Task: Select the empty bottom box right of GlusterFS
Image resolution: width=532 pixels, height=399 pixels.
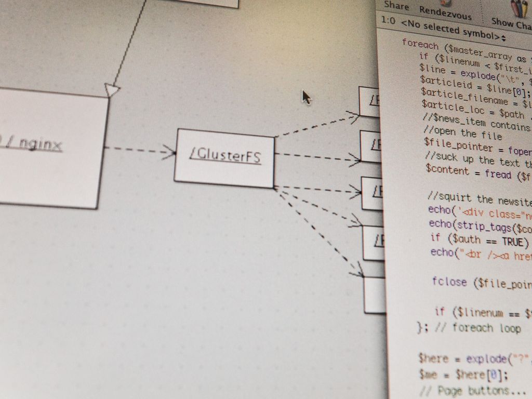Action: tap(374, 295)
